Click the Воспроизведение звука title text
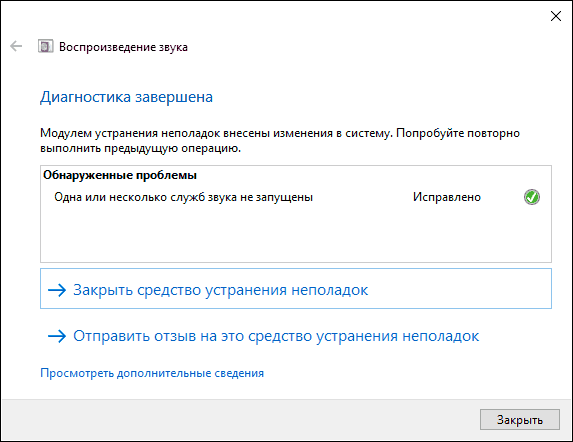 coord(123,47)
